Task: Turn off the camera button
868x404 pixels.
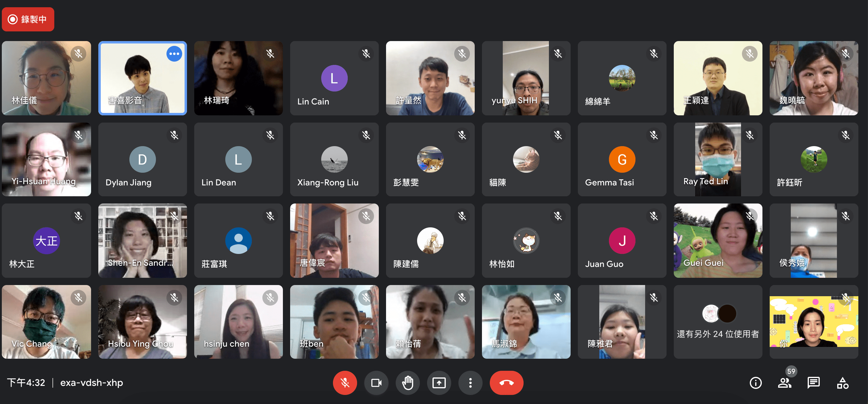Action: pyautogui.click(x=376, y=383)
